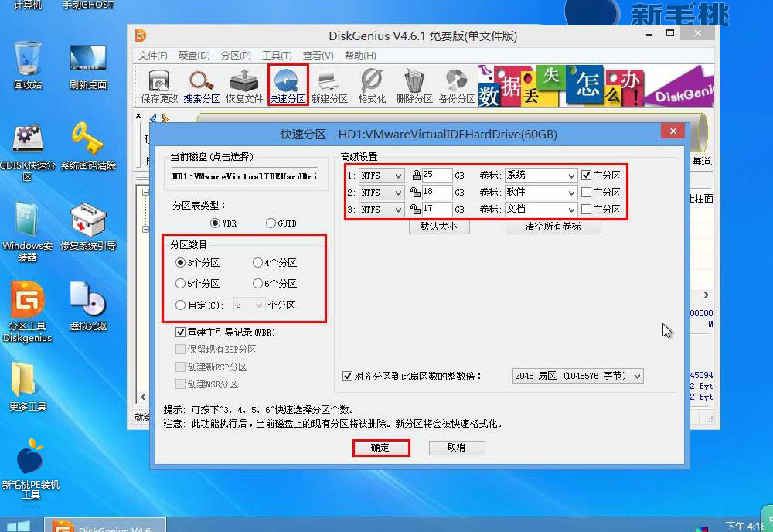Choose 3 partitions (3个分区) option

180,263
